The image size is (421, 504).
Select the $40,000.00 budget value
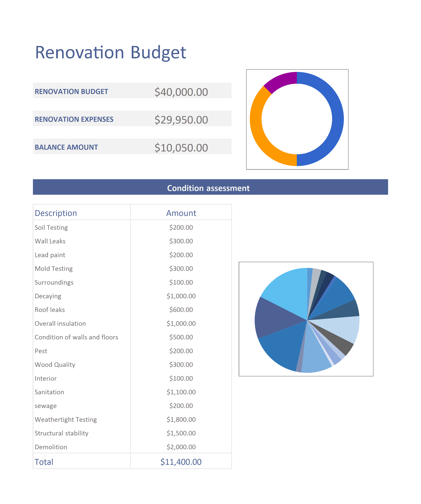181,92
